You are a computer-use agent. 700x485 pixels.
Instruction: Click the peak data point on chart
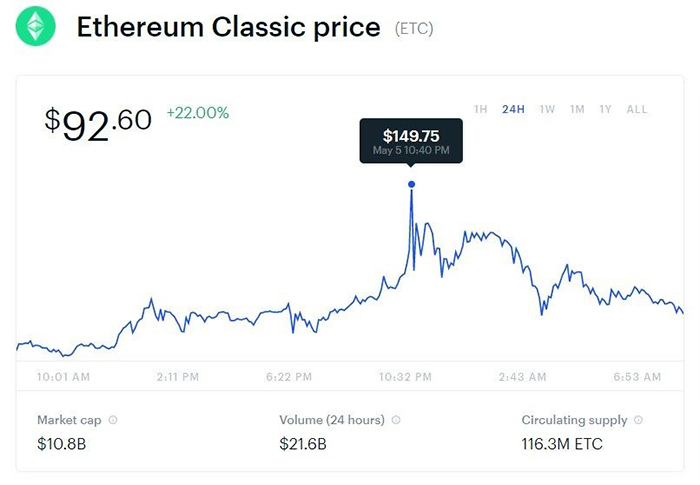pos(411,184)
